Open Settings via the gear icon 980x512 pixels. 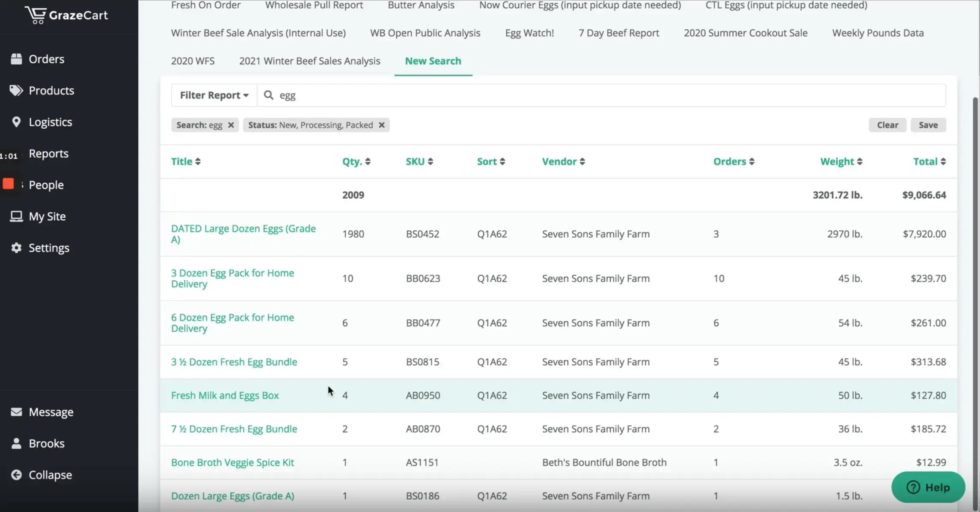coord(16,248)
